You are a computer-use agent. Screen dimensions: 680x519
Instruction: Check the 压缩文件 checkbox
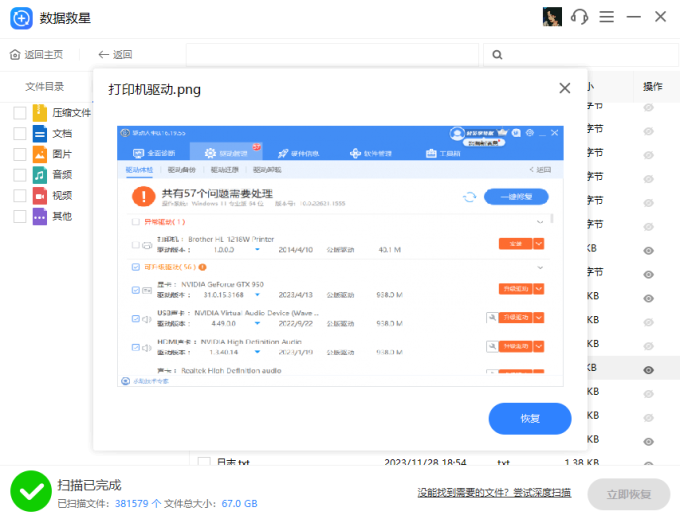click(x=20, y=113)
